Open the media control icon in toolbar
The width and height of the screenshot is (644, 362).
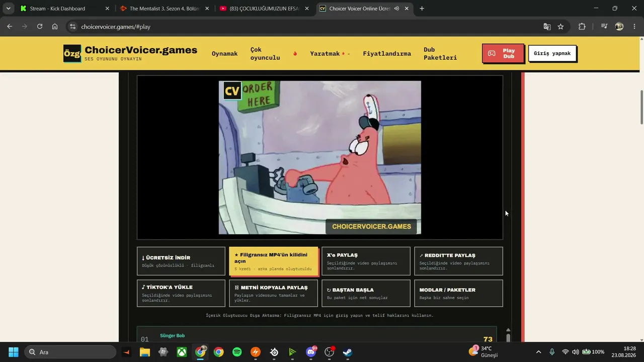click(x=604, y=27)
